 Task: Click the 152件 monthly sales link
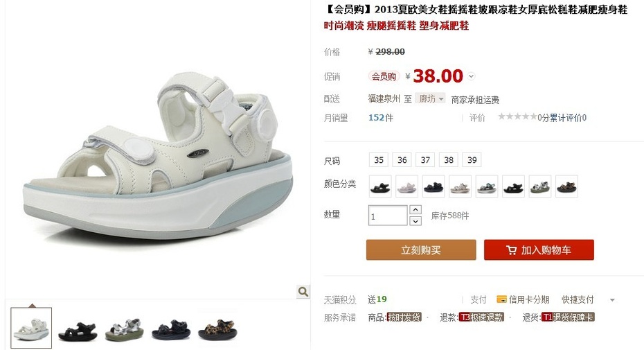click(x=381, y=118)
